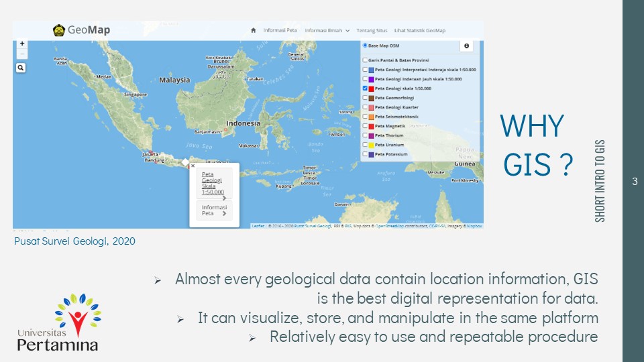Enable Garis Pantai & Batas Provinsi checkbox

pyautogui.click(x=365, y=60)
